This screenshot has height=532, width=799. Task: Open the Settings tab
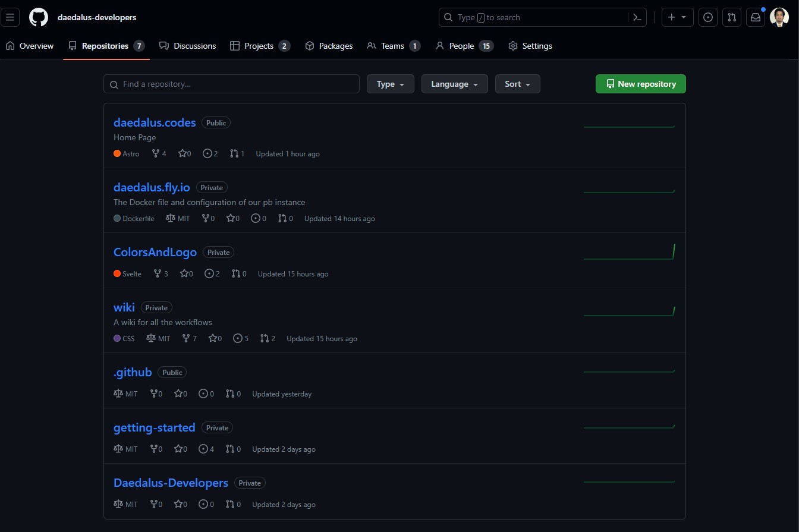pos(530,46)
